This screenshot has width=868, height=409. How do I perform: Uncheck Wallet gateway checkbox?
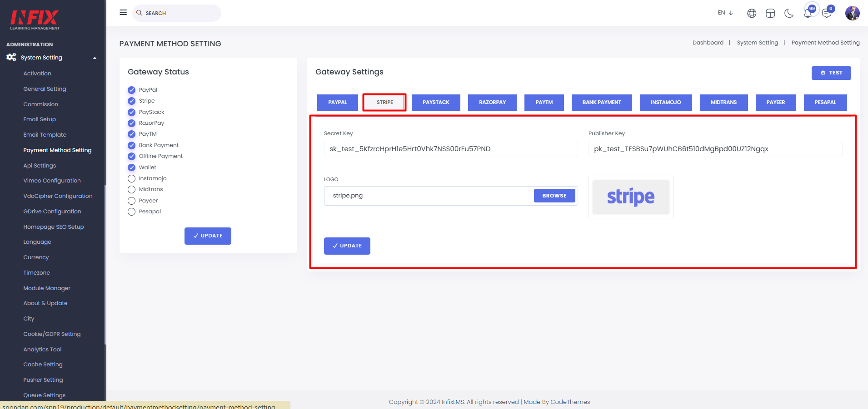pyautogui.click(x=131, y=168)
